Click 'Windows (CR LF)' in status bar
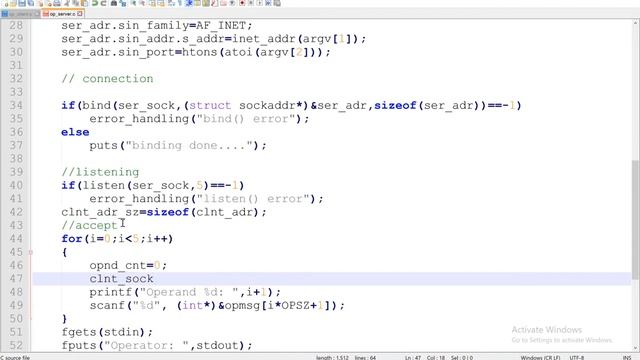The image size is (640, 360). [540, 358]
